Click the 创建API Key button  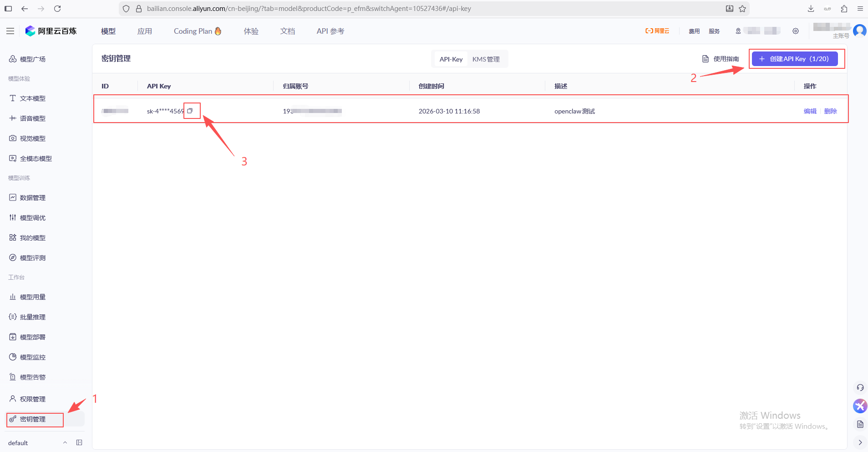click(x=794, y=59)
